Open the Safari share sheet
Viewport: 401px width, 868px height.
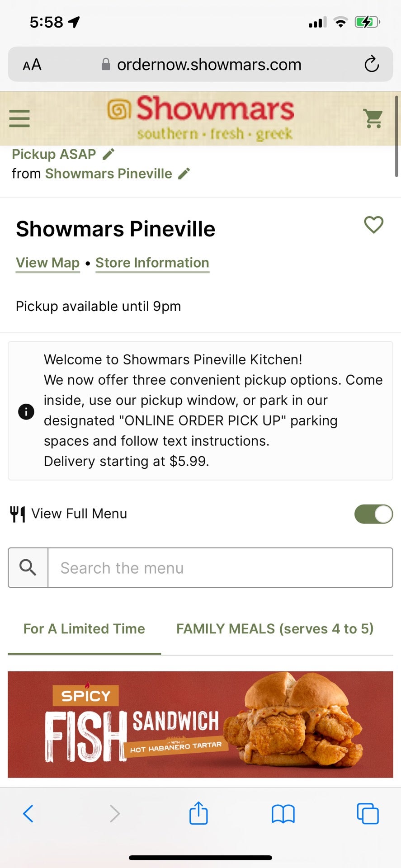[x=198, y=813]
